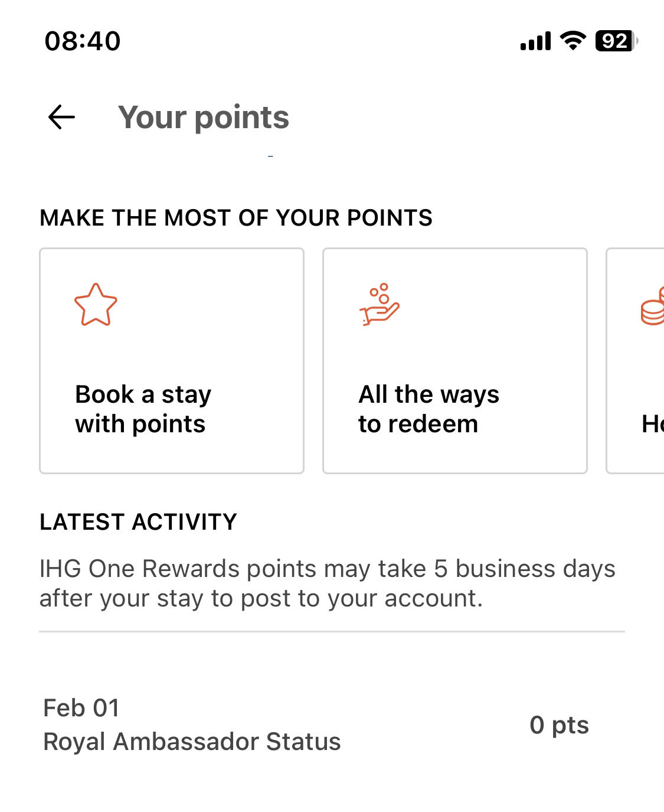Select the partially visible third points card
664x812 pixels.
pos(636,361)
